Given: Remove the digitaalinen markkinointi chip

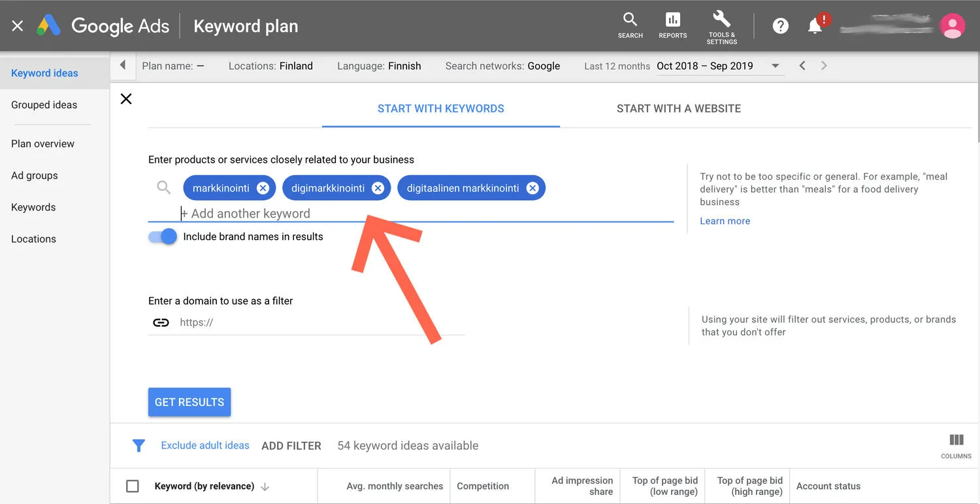Looking at the screenshot, I should [532, 188].
